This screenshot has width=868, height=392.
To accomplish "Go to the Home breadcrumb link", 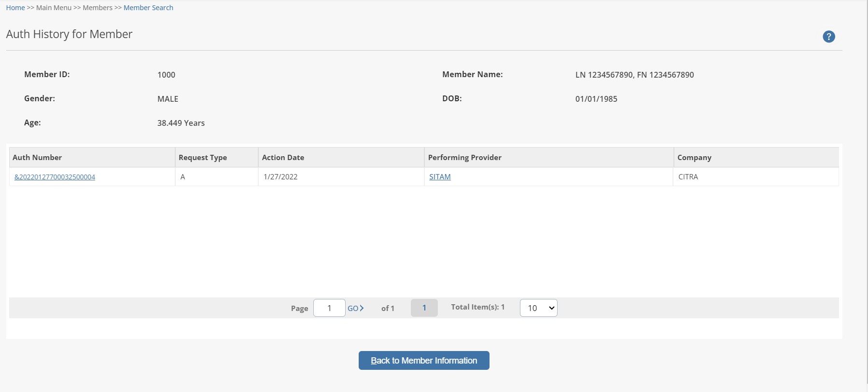I will pos(15,8).
